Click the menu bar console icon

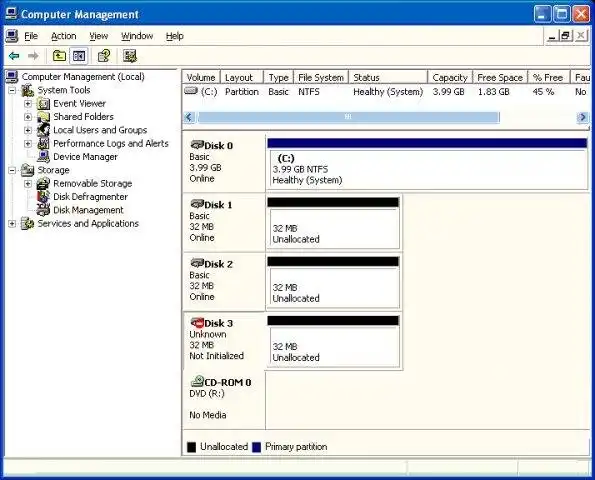(x=12, y=36)
